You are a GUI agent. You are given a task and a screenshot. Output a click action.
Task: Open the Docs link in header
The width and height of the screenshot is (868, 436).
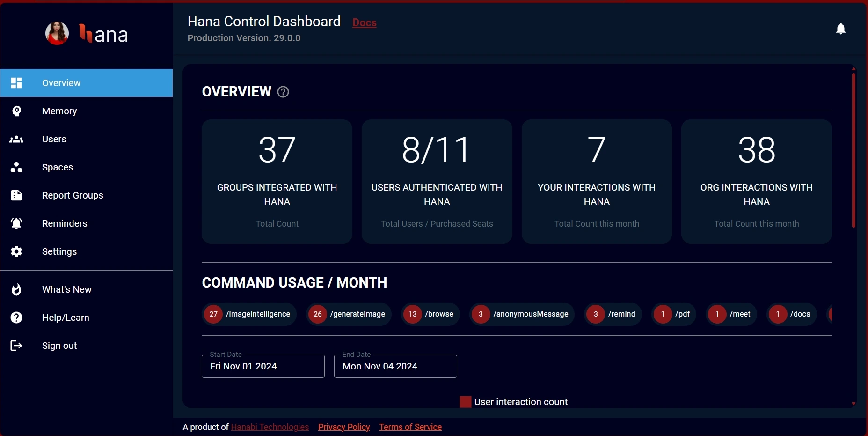point(365,22)
